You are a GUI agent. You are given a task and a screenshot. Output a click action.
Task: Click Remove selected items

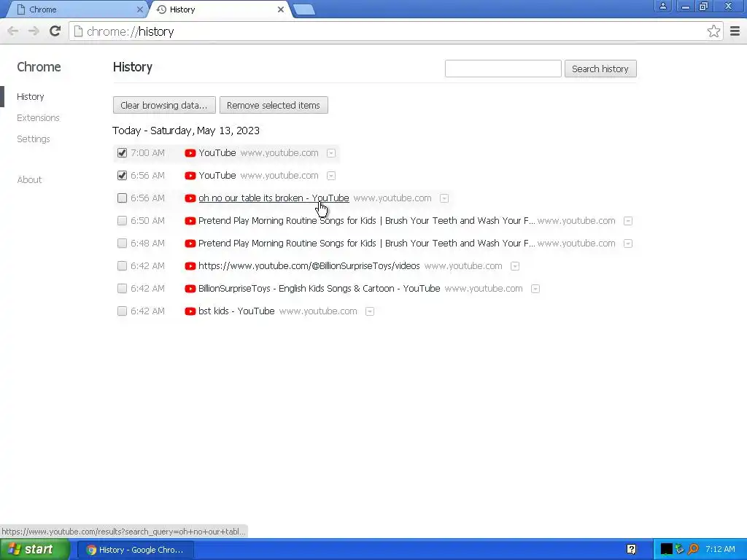(x=274, y=105)
